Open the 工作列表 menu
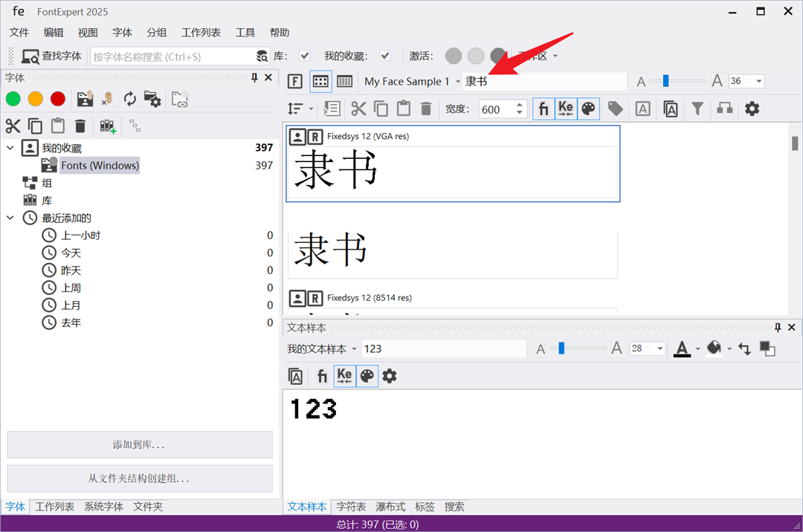 click(201, 33)
